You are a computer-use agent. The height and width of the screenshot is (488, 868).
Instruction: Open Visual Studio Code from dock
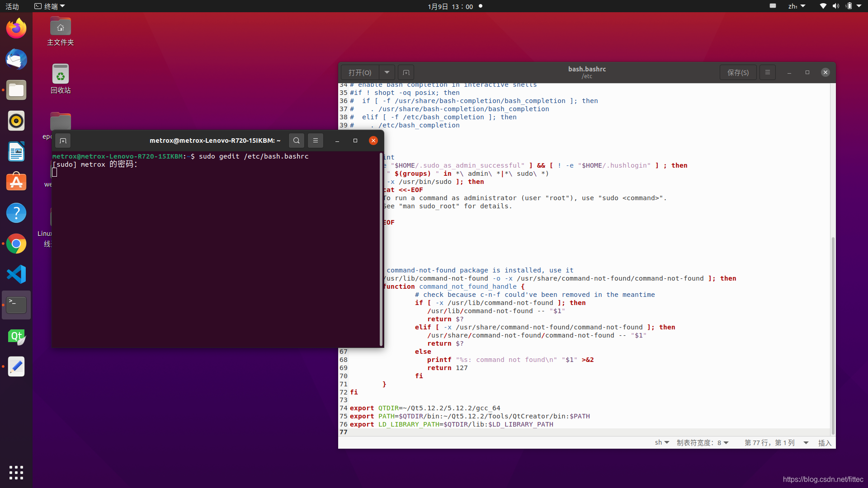[16, 274]
